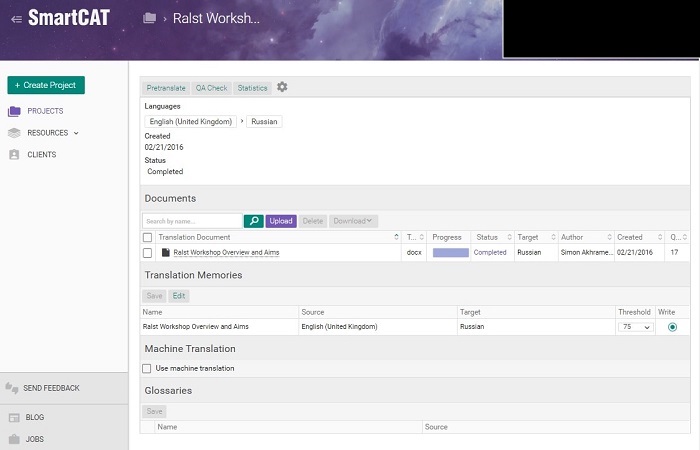Click the back arrow beside SmartCAT logo
Screen dimensions: 700x450
coord(17,19)
